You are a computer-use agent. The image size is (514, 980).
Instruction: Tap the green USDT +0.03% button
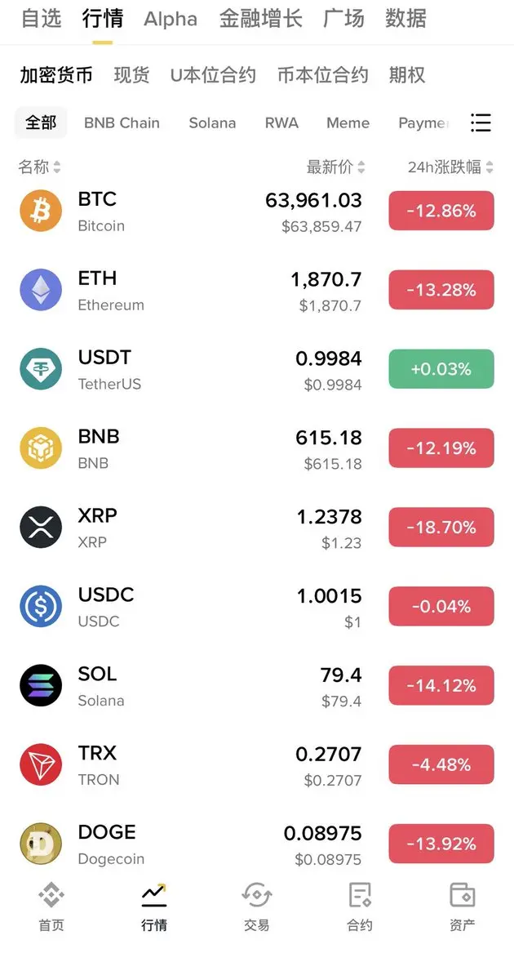(x=441, y=369)
